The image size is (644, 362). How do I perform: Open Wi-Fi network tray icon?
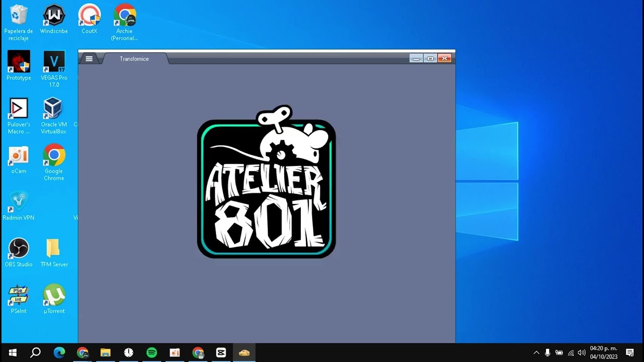point(571,353)
